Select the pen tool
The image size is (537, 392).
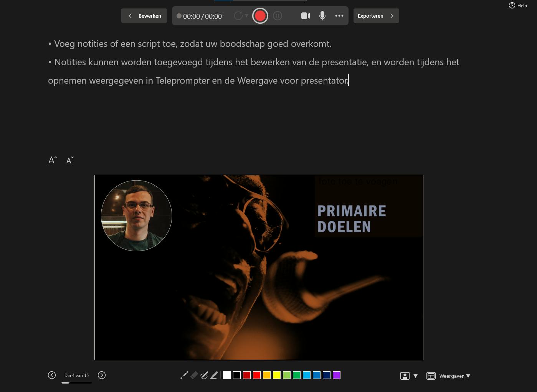[204, 375]
